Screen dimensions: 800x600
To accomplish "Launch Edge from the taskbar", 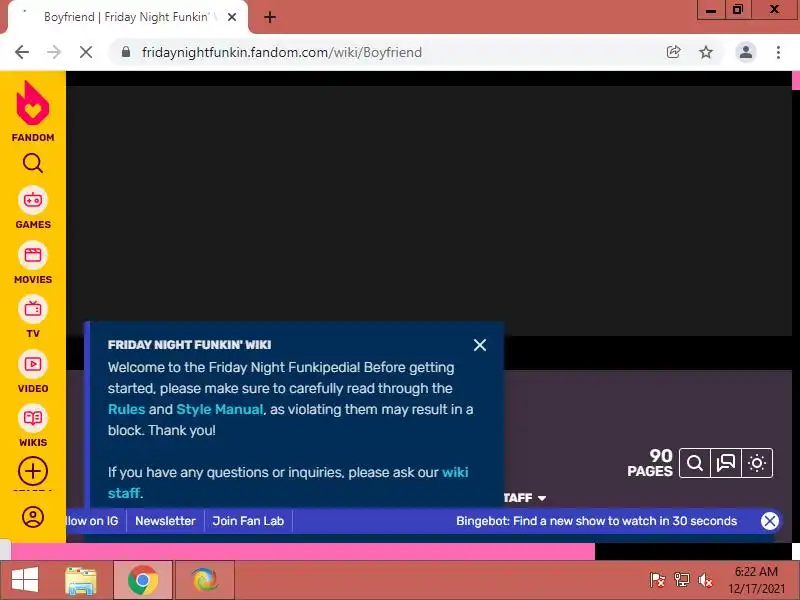I will click(x=205, y=580).
